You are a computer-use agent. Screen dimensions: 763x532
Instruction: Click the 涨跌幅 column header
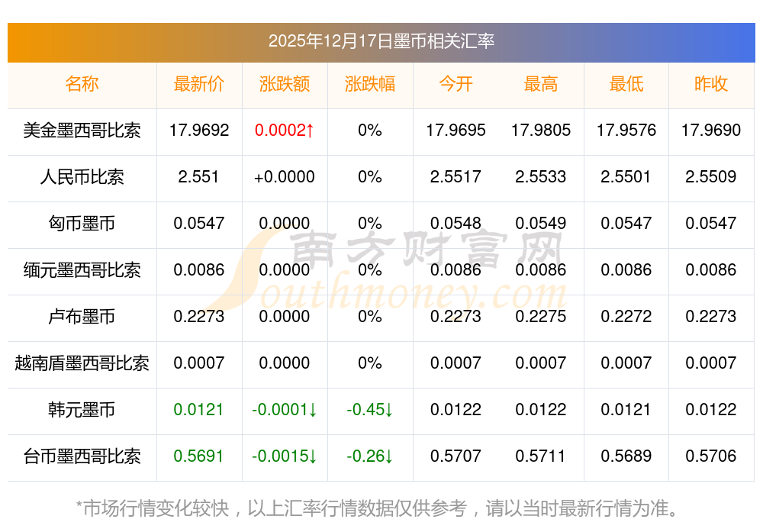coord(370,84)
